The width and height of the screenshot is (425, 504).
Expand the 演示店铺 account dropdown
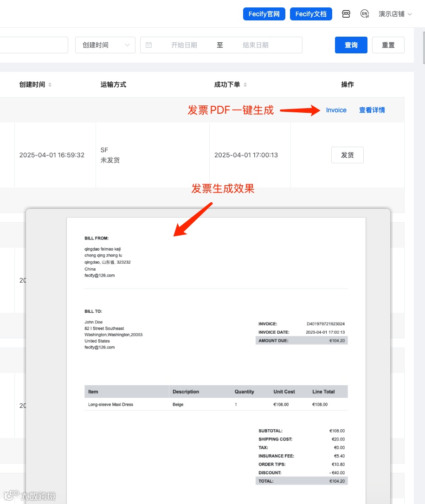395,14
